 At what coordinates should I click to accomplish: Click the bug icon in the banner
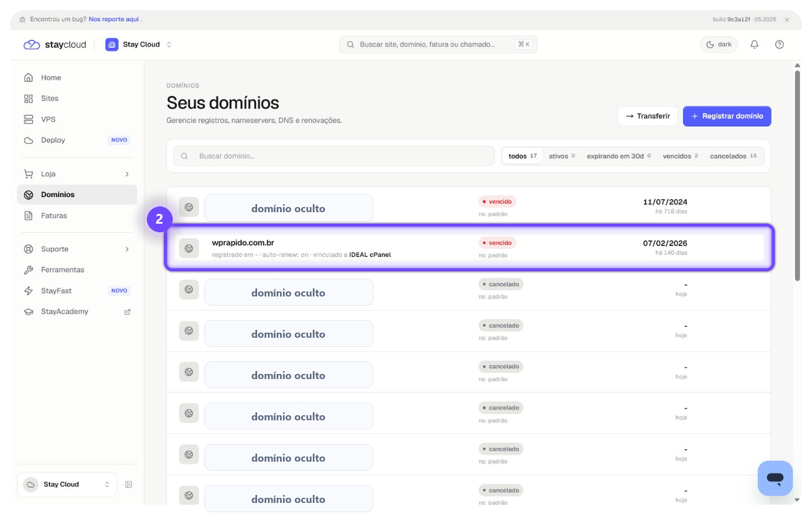coord(22,19)
